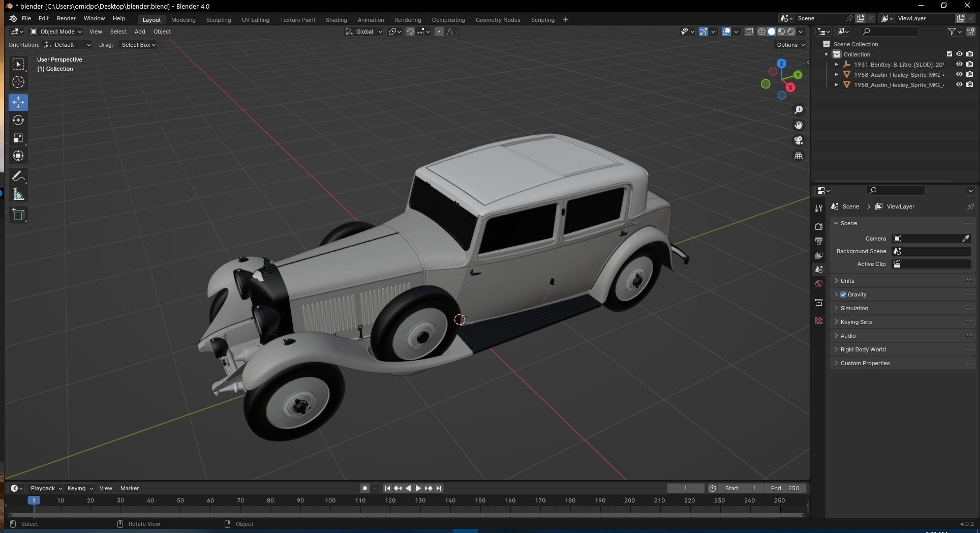The height and width of the screenshot is (533, 980).
Task: Toggle X-Ray display in viewport header
Action: pos(749,32)
